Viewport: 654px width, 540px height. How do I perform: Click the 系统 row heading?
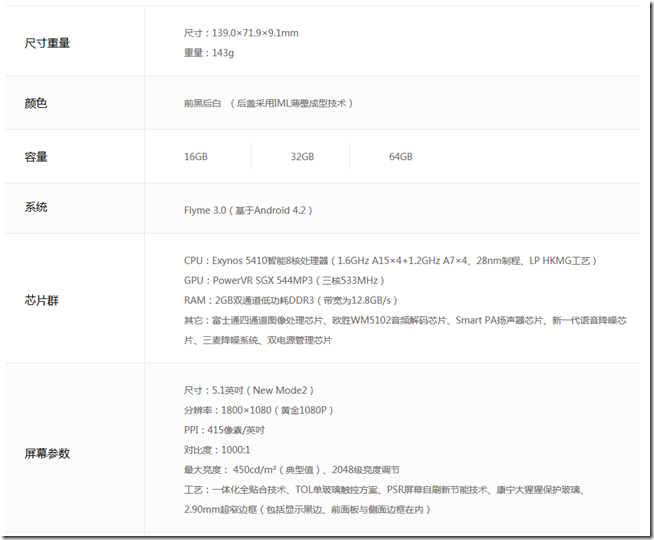pos(36,207)
